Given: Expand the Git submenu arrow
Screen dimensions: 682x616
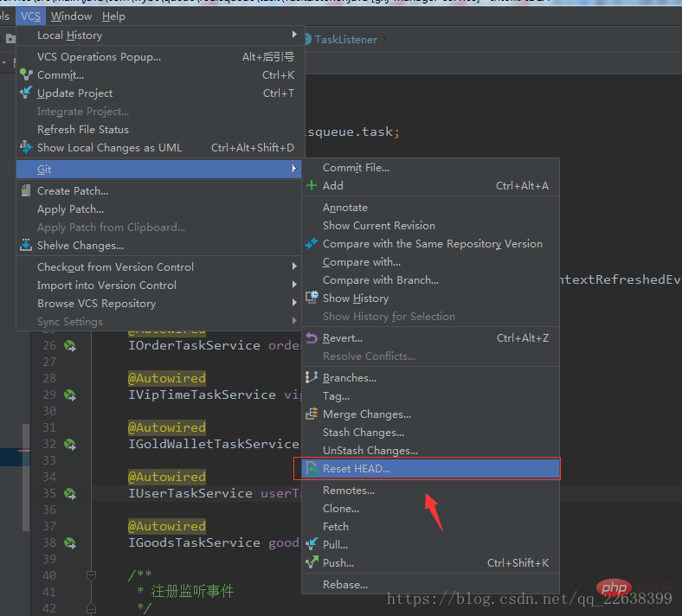Looking at the screenshot, I should pyautogui.click(x=294, y=168).
